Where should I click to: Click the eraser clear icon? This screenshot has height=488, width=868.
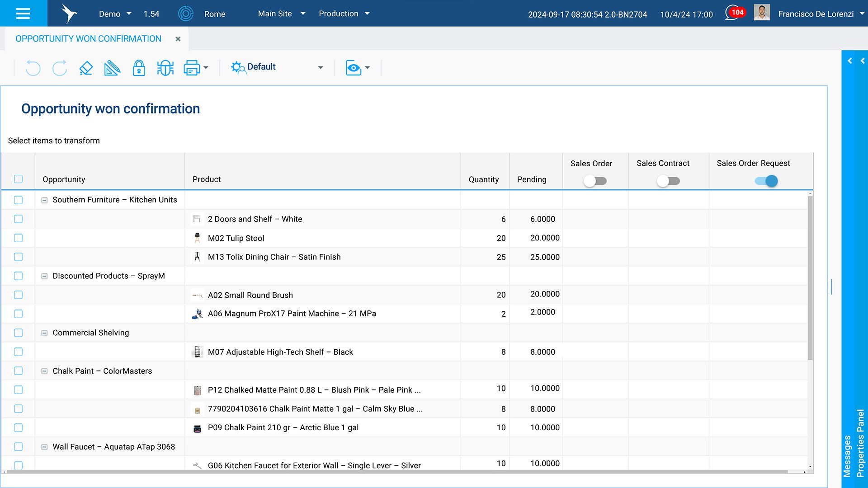[x=86, y=68]
